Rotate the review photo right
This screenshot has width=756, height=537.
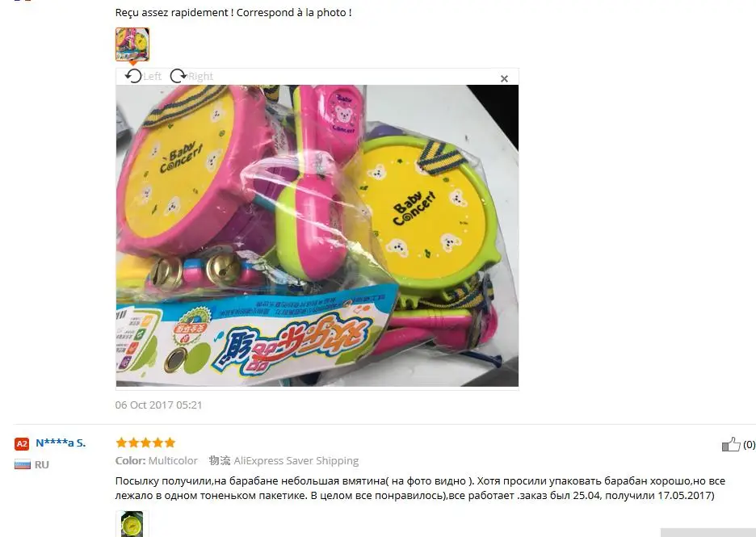178,76
